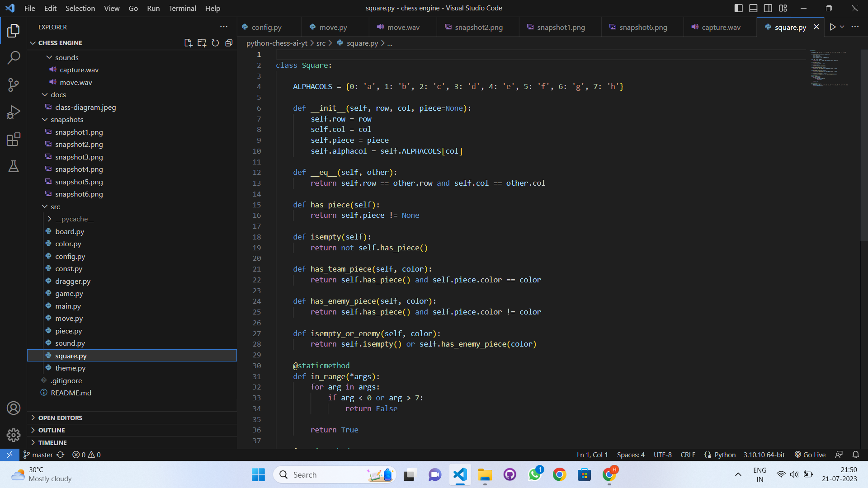Expand the OUTLINE section
This screenshot has width=868, height=488.
pyautogui.click(x=52, y=430)
